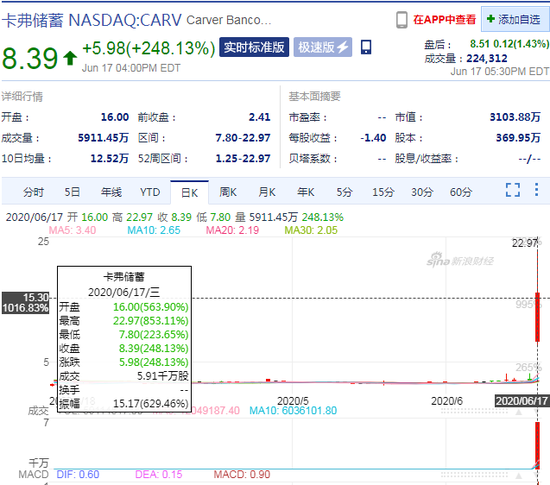Image resolution: width=550 pixels, height=485 pixels.
Task: Open the vertical three-dot chart menu
Action: click(x=536, y=190)
